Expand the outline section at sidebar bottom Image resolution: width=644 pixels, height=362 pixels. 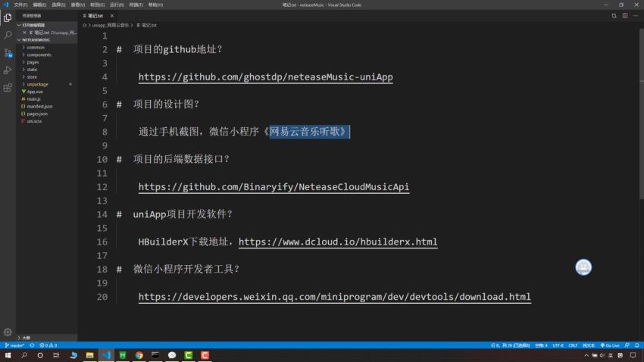pyautogui.click(x=26, y=338)
